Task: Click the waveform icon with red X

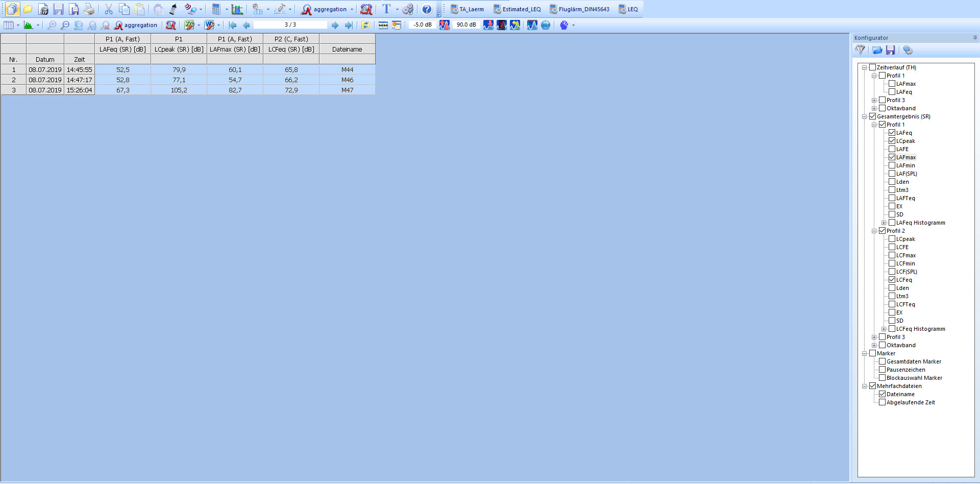Action: tap(502, 25)
